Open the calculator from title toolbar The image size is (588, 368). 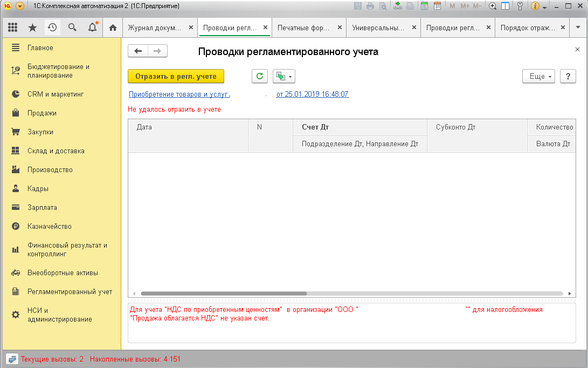tap(424, 6)
